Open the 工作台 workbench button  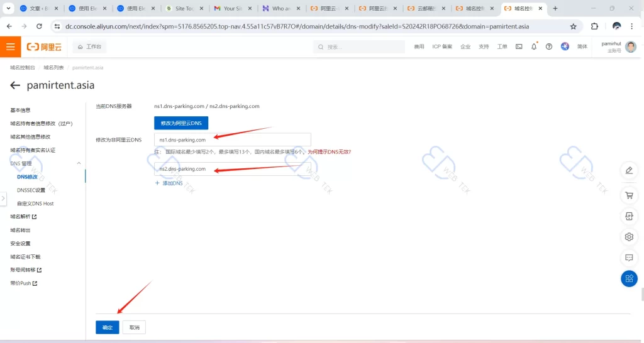(x=89, y=46)
